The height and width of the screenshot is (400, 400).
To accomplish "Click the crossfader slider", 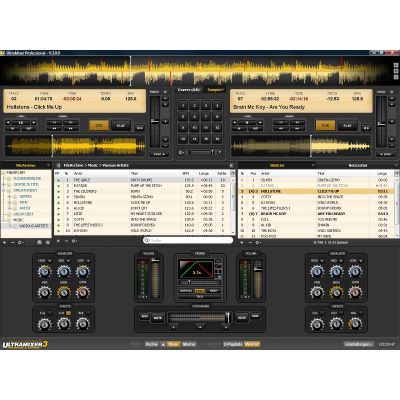I will click(x=199, y=318).
